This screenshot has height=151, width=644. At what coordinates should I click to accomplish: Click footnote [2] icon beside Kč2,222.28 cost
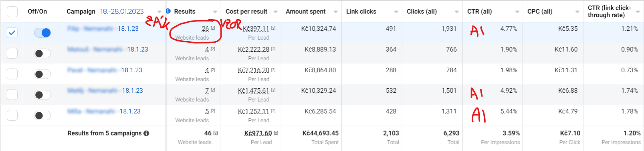point(273,49)
